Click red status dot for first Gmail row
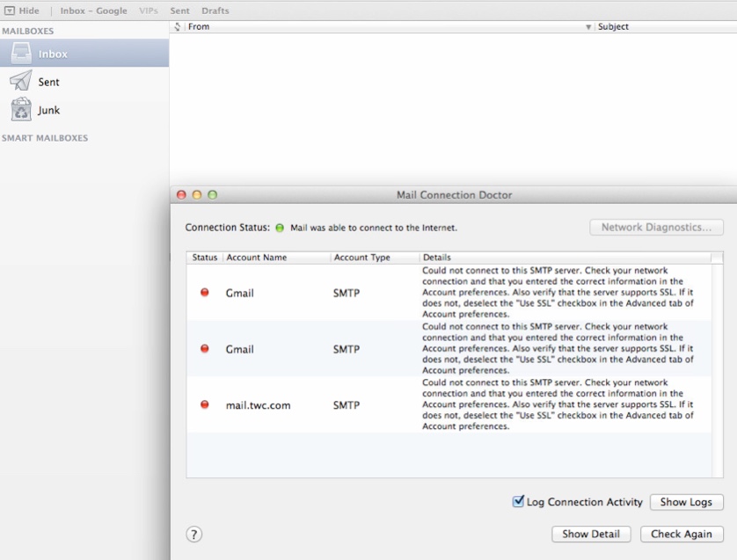 pos(204,292)
